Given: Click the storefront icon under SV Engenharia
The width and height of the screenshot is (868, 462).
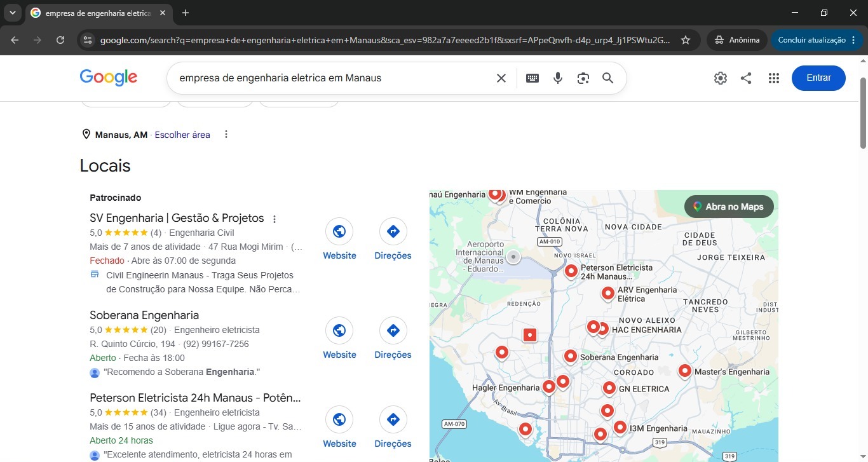Looking at the screenshot, I should (95, 275).
